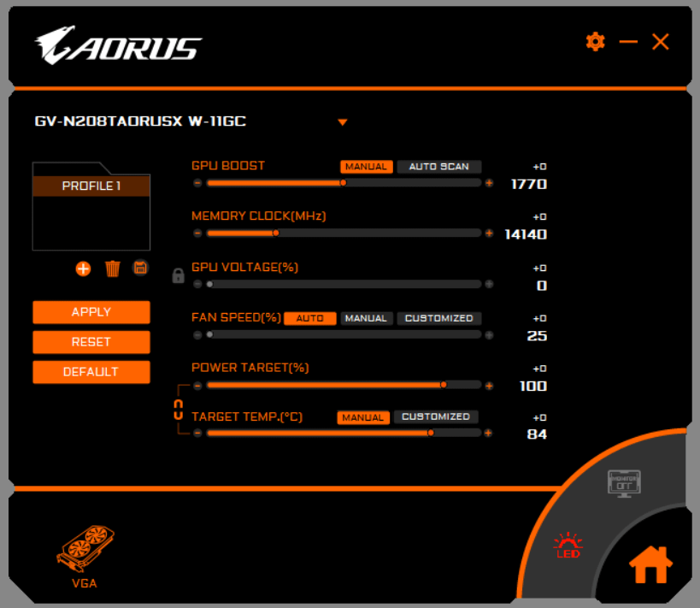
Task: Increase Fan Speed with plus icon
Action: coord(489,335)
